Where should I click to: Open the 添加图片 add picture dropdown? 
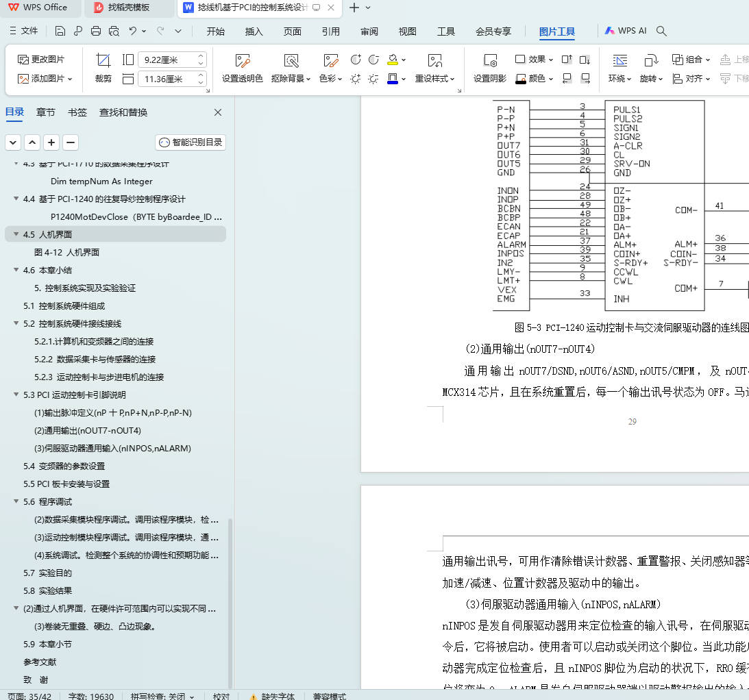[x=45, y=78]
